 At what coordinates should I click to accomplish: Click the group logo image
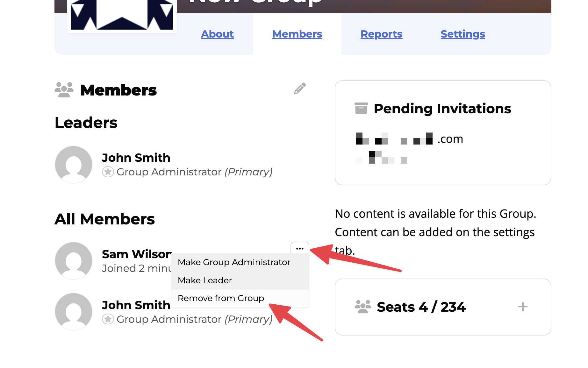122,16
